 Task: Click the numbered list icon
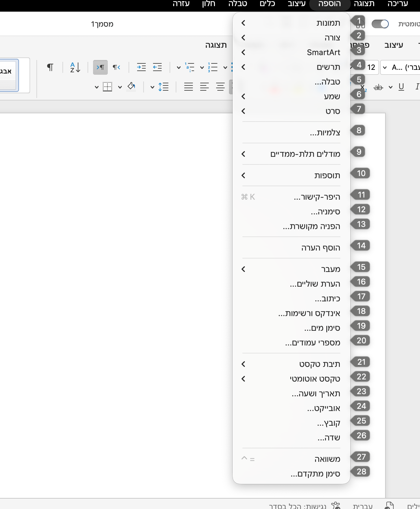click(x=213, y=67)
